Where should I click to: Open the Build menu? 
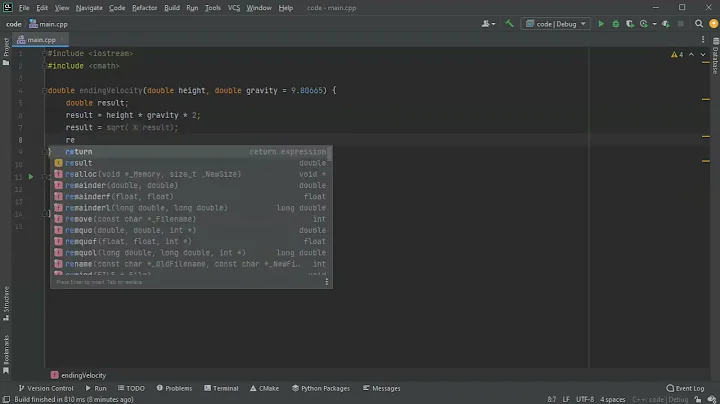[172, 8]
